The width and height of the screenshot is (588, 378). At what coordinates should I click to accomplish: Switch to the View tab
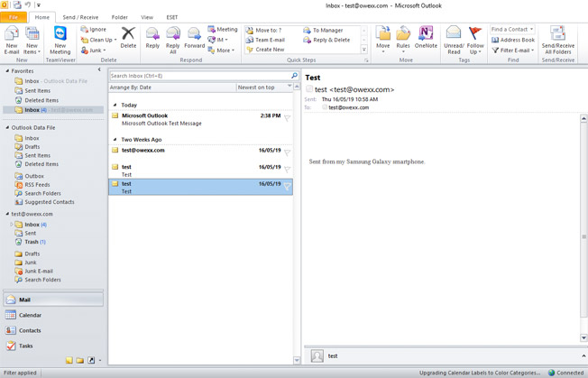[147, 17]
